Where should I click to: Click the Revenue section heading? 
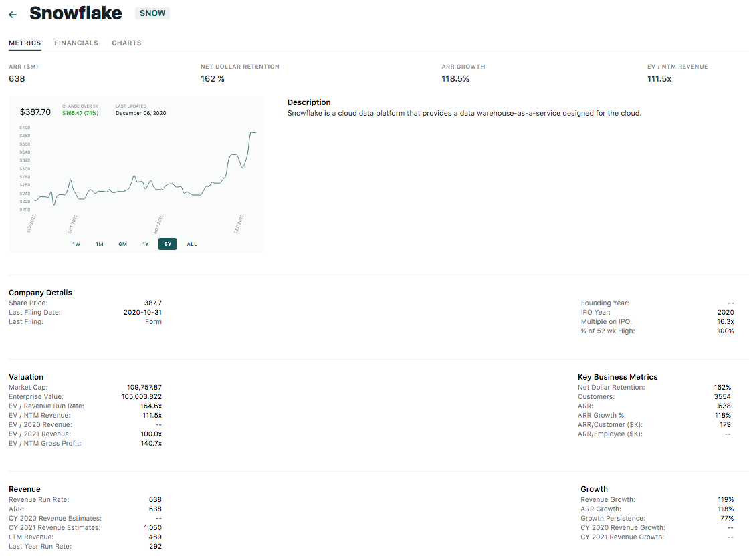[x=25, y=489]
